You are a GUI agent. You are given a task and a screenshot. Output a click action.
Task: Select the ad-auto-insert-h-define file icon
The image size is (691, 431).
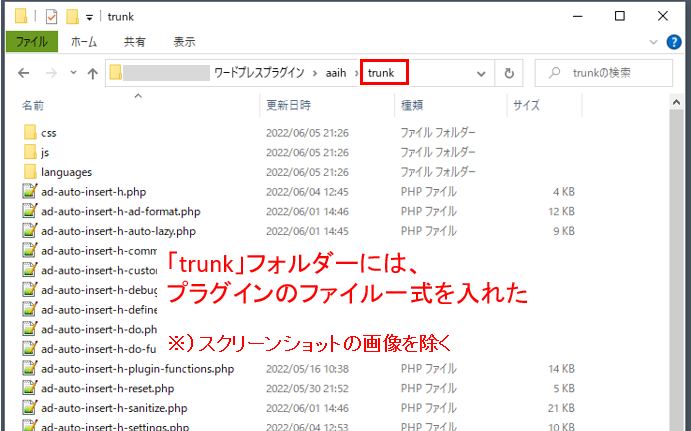[x=30, y=309]
